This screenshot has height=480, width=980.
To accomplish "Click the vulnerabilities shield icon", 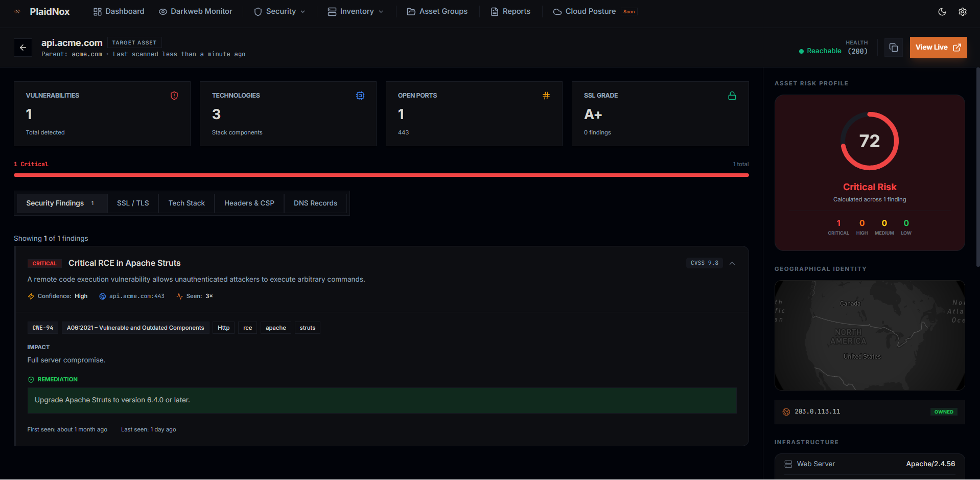I will [174, 96].
